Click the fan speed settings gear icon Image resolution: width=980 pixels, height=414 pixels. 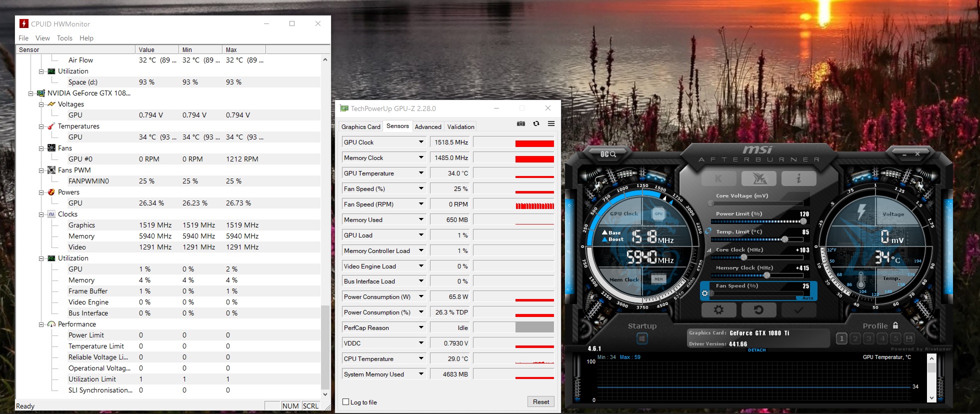point(705,293)
